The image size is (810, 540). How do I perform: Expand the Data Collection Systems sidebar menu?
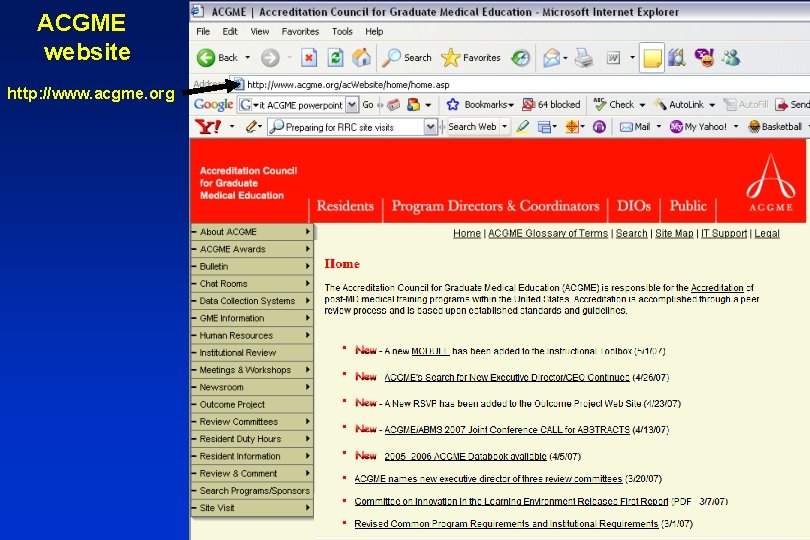252,301
